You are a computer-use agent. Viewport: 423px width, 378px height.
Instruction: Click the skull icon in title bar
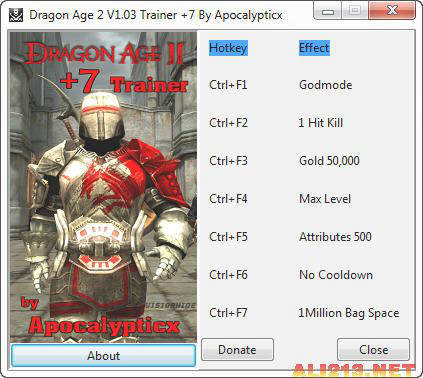pyautogui.click(x=16, y=15)
